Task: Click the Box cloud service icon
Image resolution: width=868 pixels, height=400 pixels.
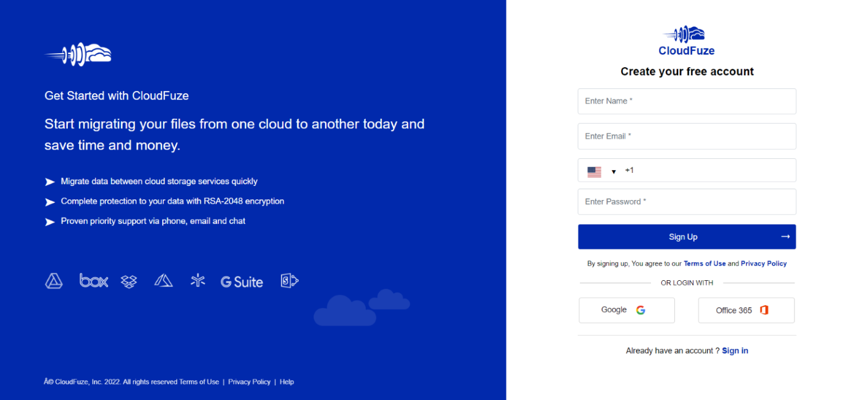Action: click(93, 281)
